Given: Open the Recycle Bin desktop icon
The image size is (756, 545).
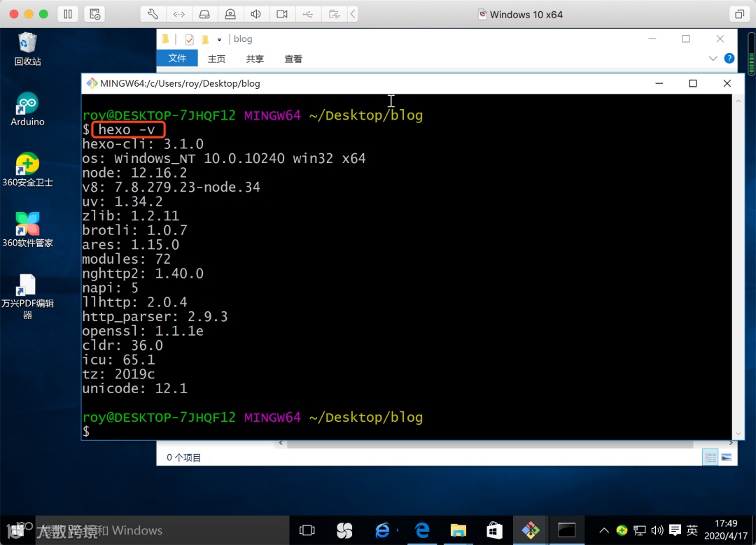Looking at the screenshot, I should tap(27, 49).
